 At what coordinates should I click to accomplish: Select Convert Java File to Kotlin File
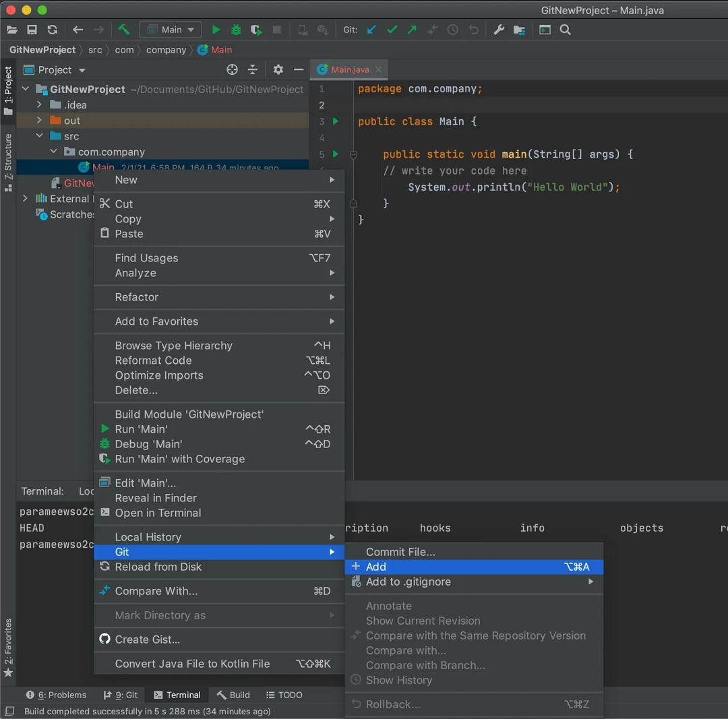coord(219,664)
